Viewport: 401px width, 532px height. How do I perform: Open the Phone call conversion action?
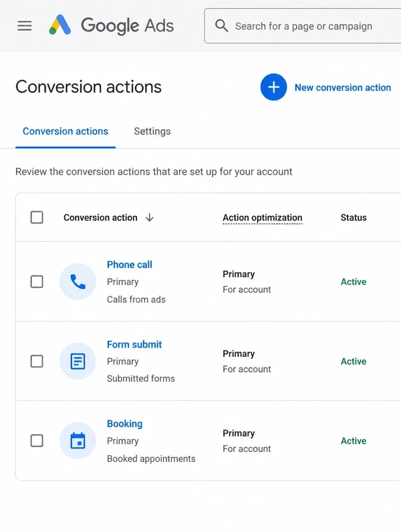130,265
